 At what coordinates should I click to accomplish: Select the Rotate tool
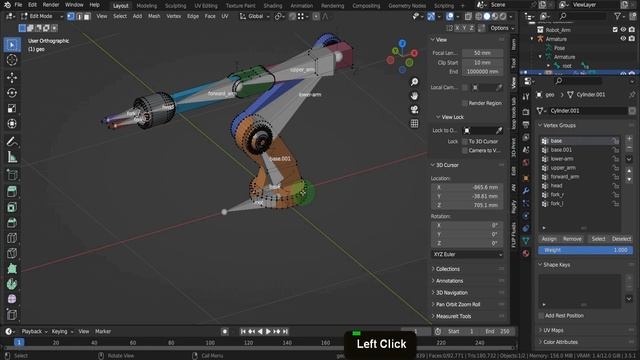coord(12,93)
